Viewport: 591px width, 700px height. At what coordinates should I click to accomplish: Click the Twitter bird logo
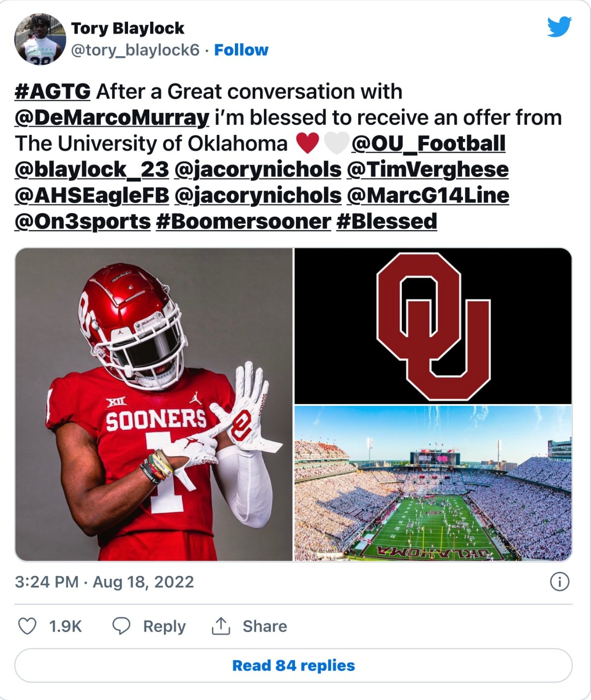(559, 27)
